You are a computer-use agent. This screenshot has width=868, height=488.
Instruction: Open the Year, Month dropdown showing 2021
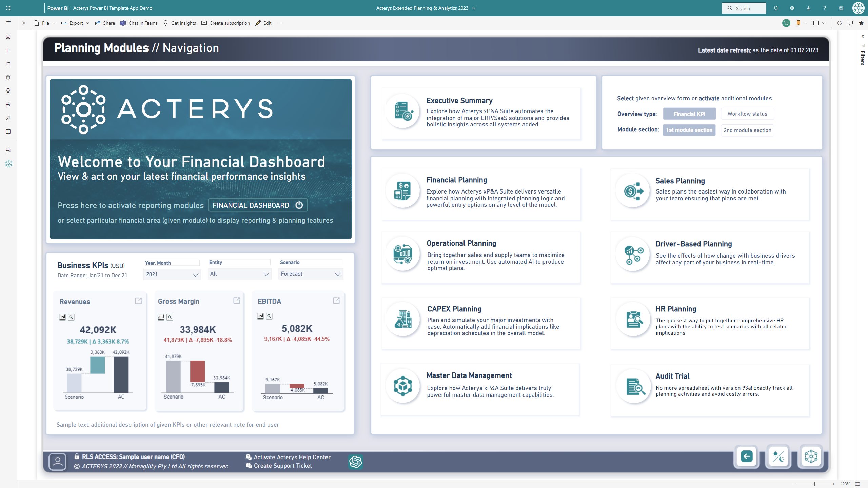[x=172, y=274]
